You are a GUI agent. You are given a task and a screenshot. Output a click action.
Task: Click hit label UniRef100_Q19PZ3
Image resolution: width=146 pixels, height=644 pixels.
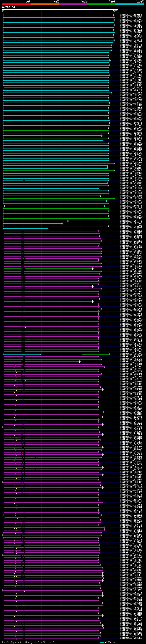pos(131,228)
